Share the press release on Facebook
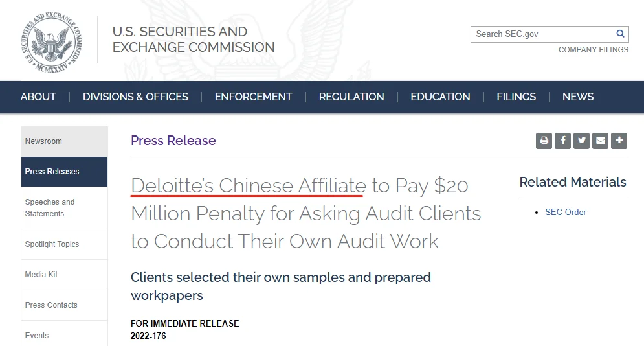The height and width of the screenshot is (346, 644). [x=562, y=141]
